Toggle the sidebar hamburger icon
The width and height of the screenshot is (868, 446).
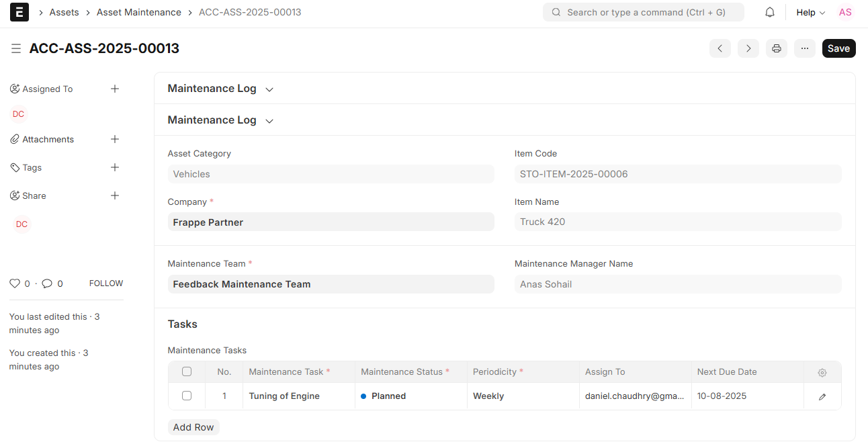pyautogui.click(x=16, y=48)
